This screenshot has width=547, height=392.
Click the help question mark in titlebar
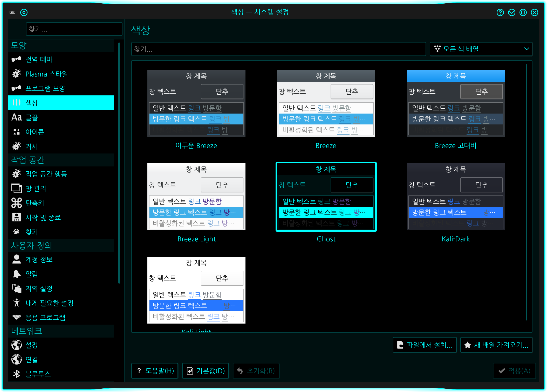[x=500, y=12]
